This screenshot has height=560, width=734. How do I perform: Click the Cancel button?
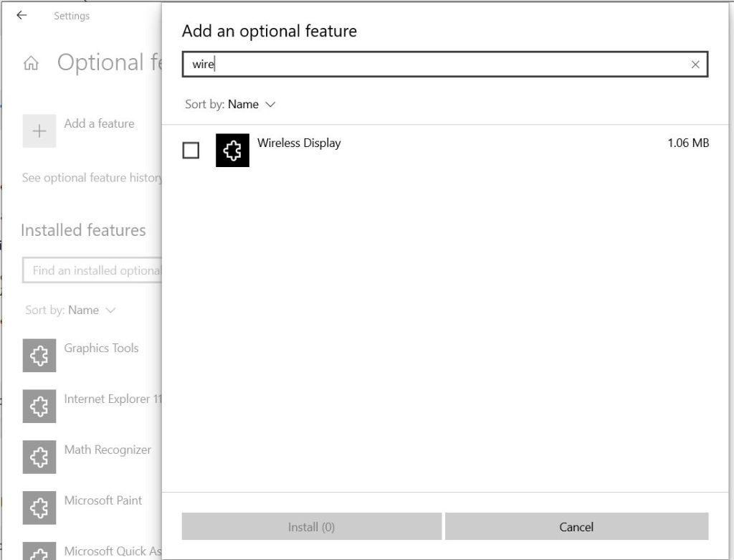tap(577, 526)
